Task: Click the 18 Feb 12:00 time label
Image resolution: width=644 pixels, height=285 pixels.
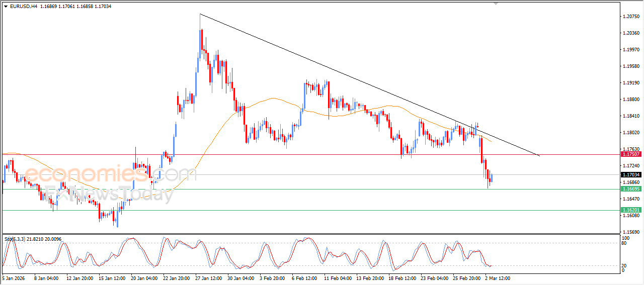Action: [401, 277]
